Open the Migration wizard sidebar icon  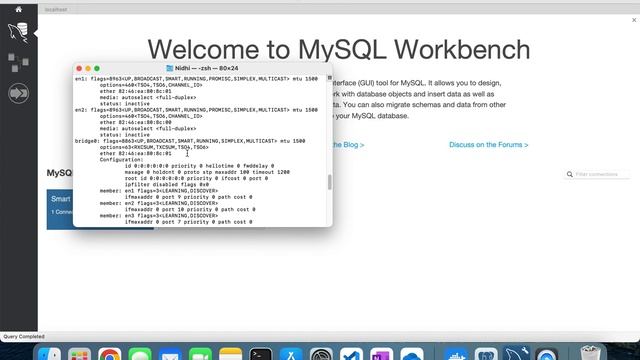click(x=18, y=93)
